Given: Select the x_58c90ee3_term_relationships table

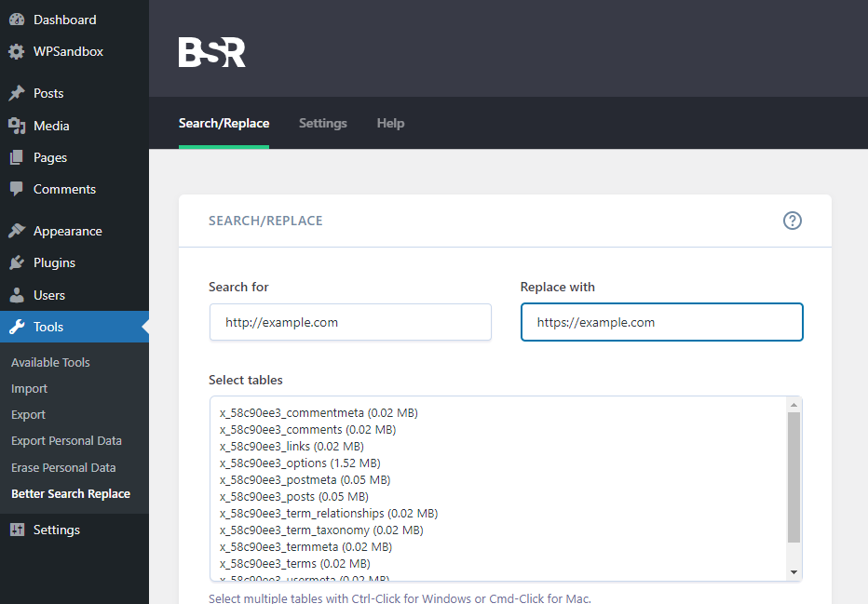Looking at the screenshot, I should pos(329,514).
